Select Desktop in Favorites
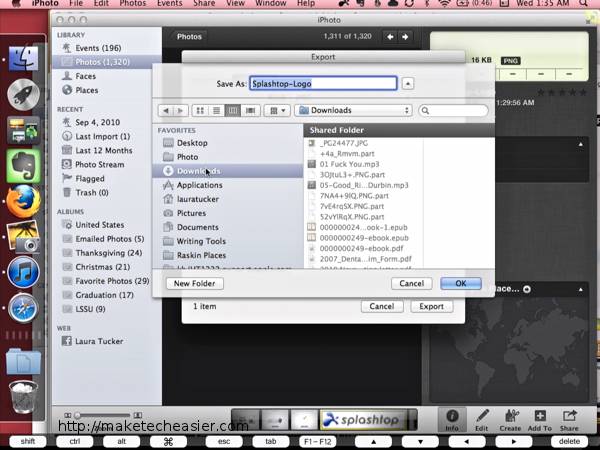The height and width of the screenshot is (450, 600). 228,143
